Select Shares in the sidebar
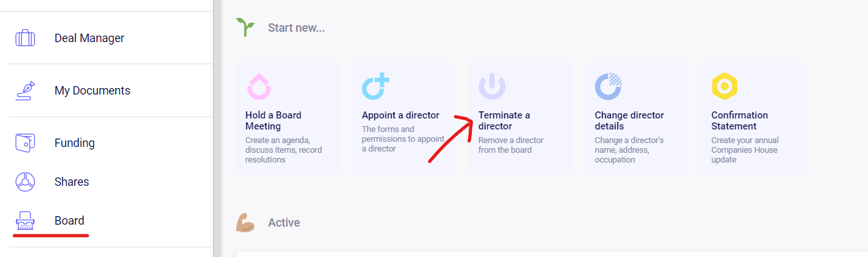This screenshot has height=257, width=868. point(72,182)
